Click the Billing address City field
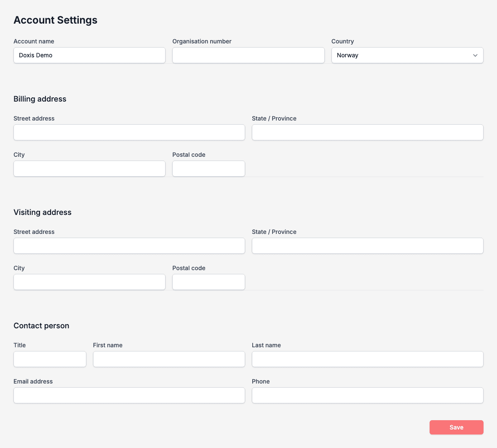Viewport: 497px width, 448px height. coord(89,169)
